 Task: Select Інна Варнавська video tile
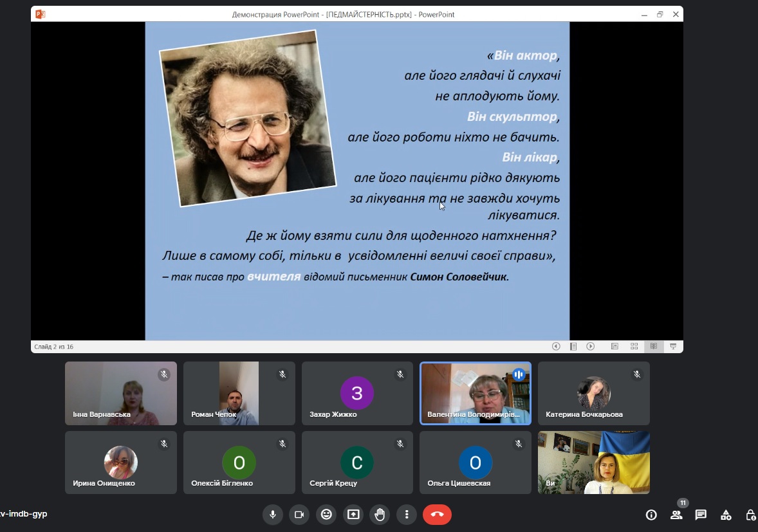coord(121,393)
